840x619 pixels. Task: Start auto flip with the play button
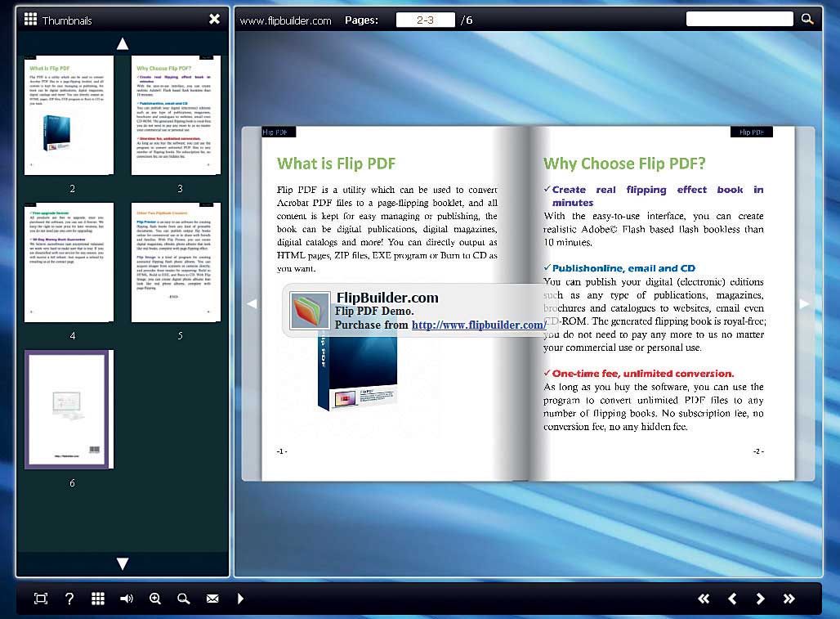(x=240, y=599)
